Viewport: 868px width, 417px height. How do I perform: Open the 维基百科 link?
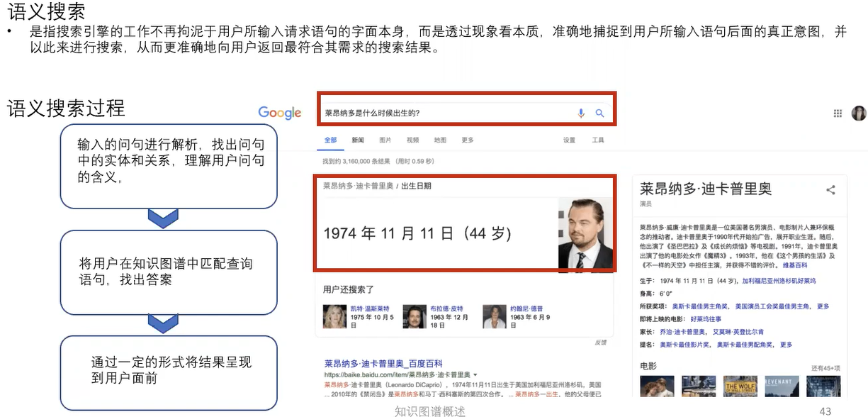click(795, 265)
